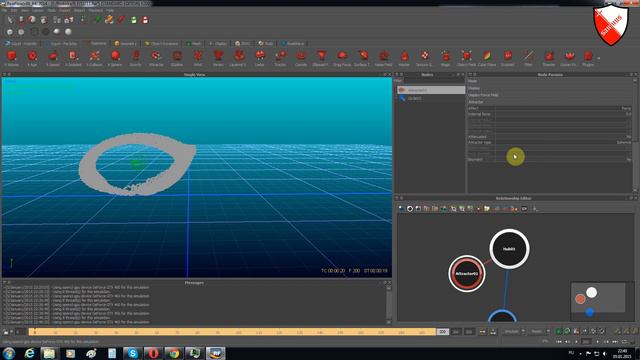Add a Coriolis daemon
The height and width of the screenshot is (360, 640).
(x=301, y=58)
